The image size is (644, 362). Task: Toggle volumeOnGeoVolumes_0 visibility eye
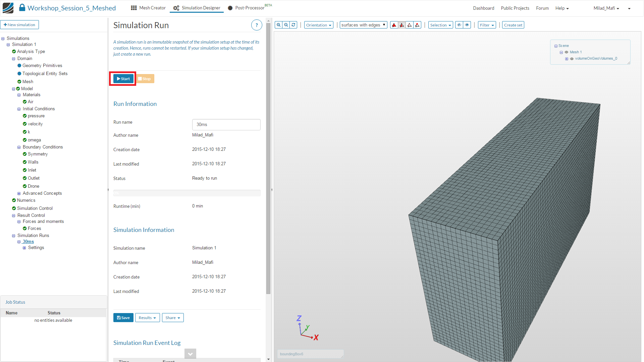coord(572,59)
